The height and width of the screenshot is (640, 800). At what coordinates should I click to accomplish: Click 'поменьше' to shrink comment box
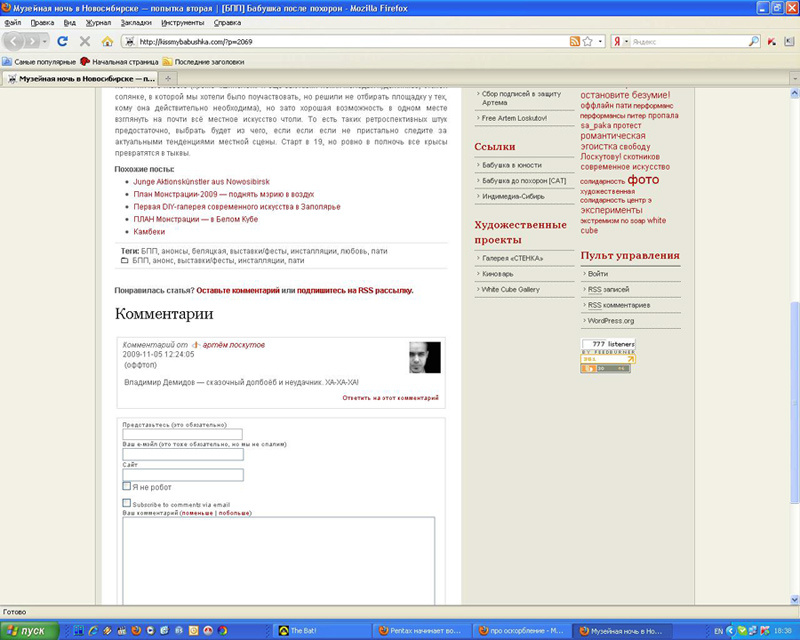(197, 513)
